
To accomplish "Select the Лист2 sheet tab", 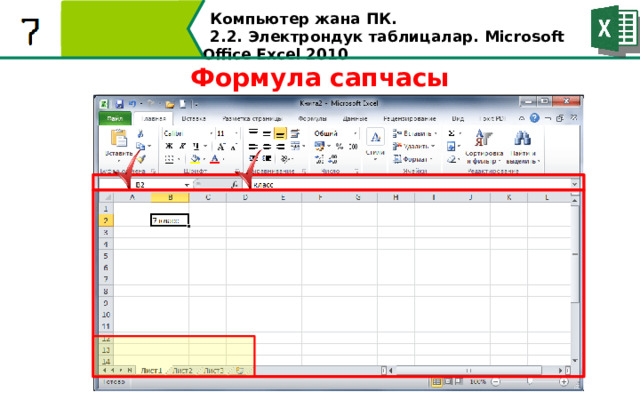I will [182, 371].
